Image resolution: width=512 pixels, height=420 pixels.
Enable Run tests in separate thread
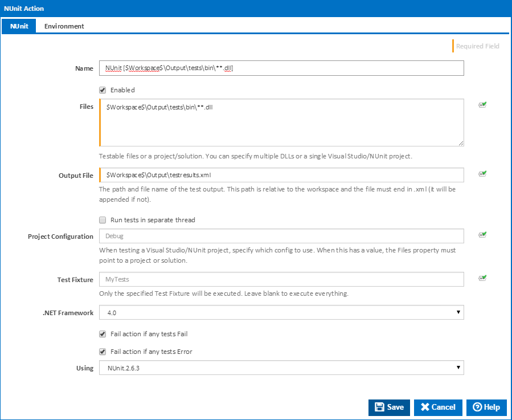click(x=103, y=220)
